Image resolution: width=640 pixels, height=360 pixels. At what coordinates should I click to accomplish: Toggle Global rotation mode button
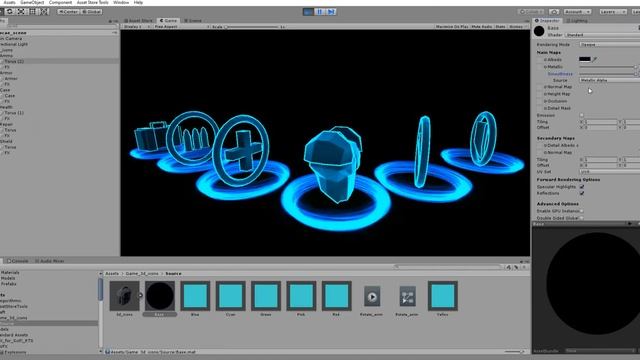[x=91, y=12]
